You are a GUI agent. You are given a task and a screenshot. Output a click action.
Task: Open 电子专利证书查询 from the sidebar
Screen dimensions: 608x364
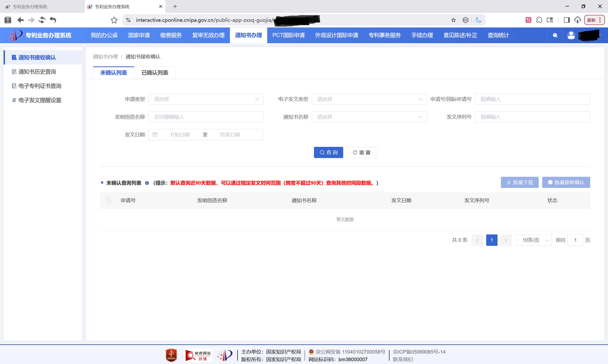(40, 86)
